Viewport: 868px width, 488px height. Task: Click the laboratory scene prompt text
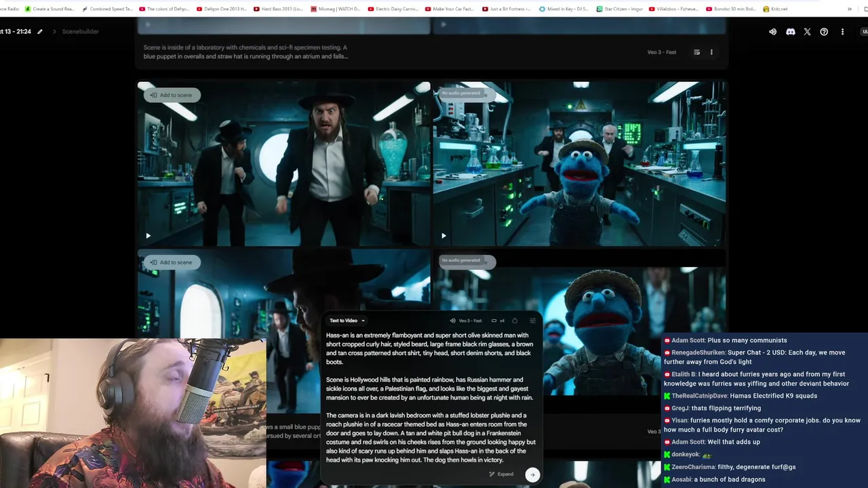click(x=246, y=52)
